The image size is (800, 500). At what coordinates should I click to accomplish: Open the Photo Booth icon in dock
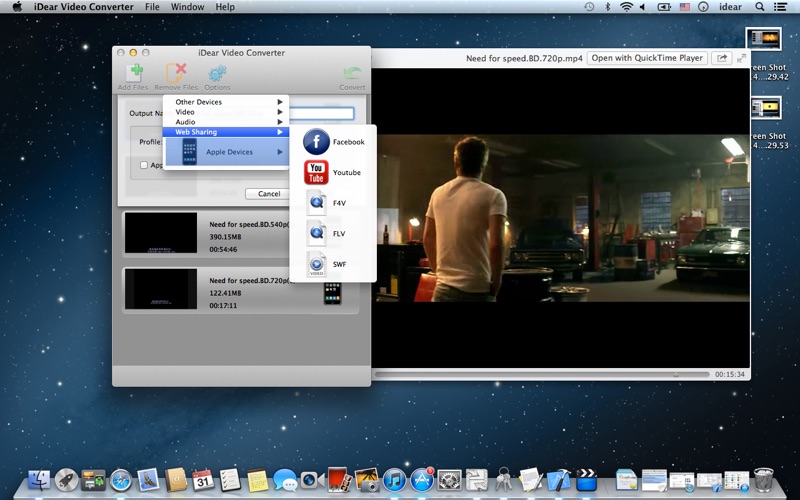pyautogui.click(x=339, y=480)
